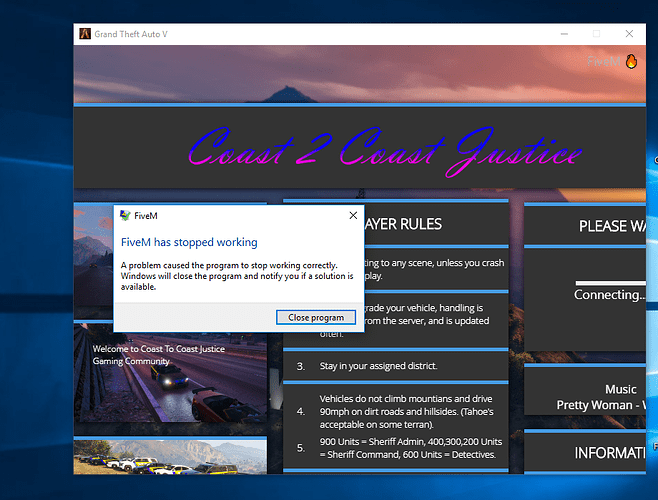
Task: Click the 'Welcome to Coast To Coast Justice' caption
Action: click(159, 355)
